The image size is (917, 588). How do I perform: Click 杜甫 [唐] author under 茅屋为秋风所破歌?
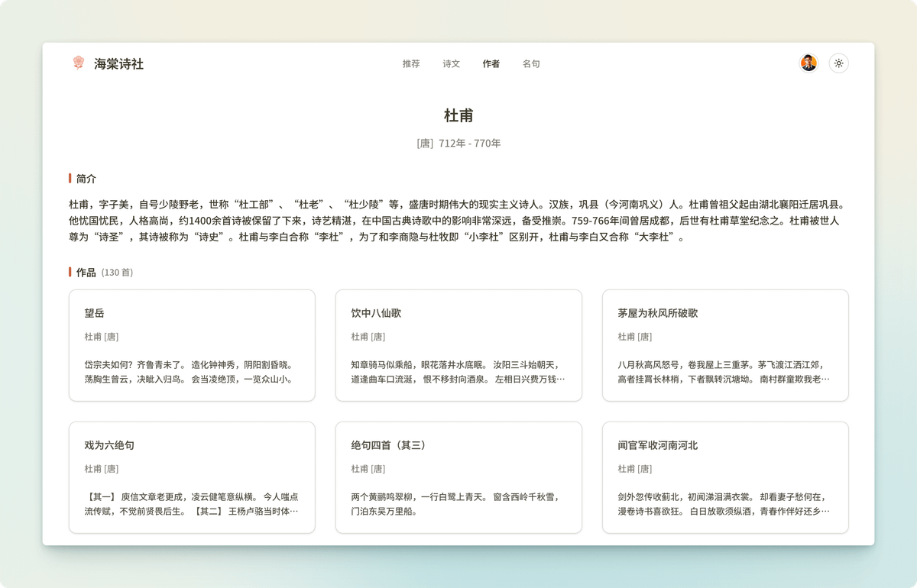coord(634,337)
